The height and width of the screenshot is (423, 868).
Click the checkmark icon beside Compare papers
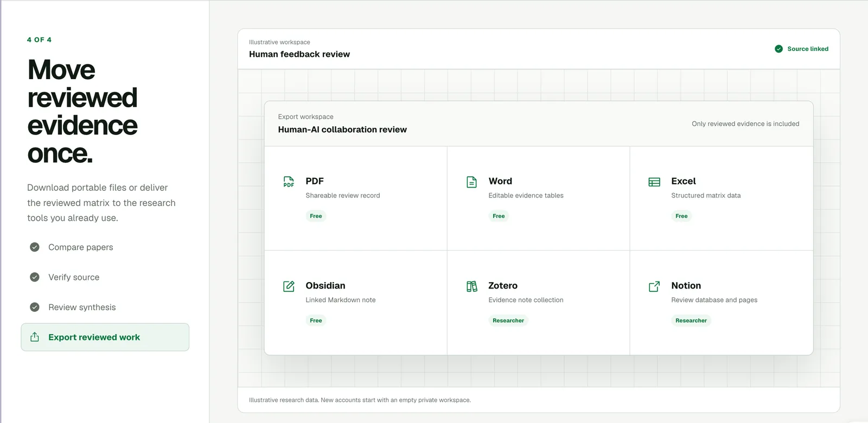[35, 247]
